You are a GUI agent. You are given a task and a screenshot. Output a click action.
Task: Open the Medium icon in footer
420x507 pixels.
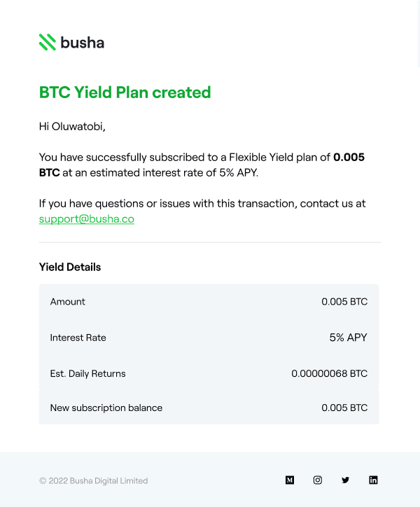pos(290,480)
